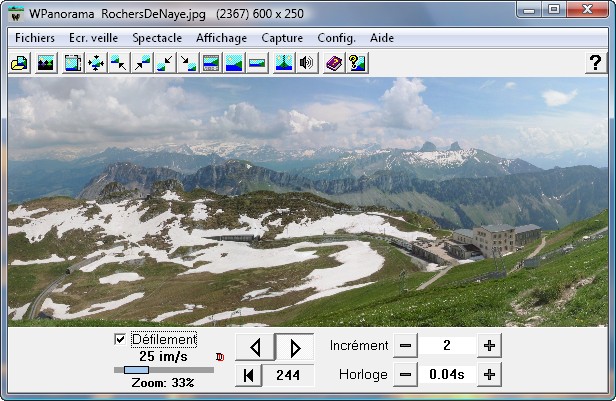Move window to the top-left corner icon

(119, 63)
